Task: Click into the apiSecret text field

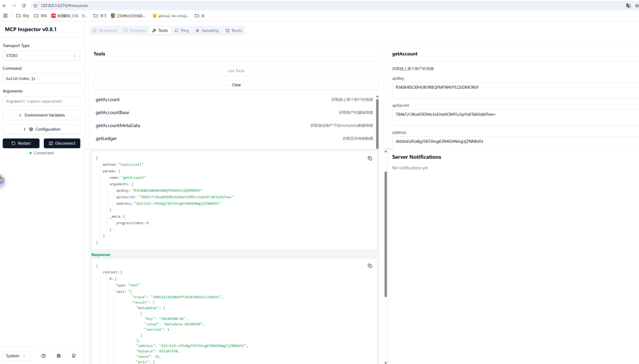Action: pos(515,117)
